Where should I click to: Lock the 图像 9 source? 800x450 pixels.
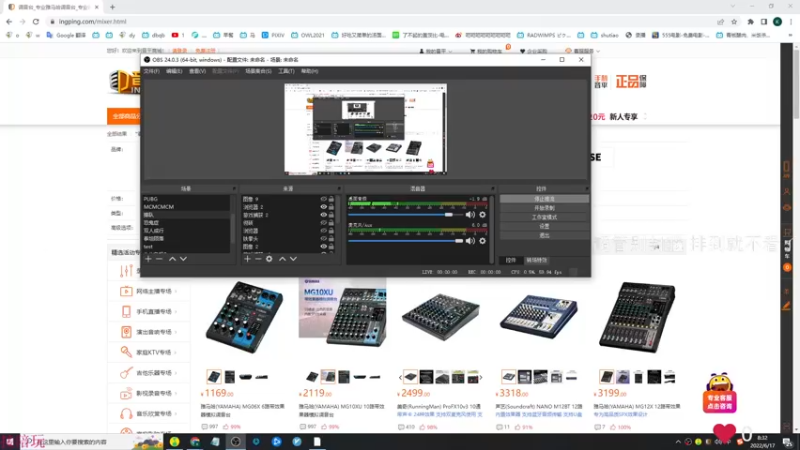coord(331,199)
